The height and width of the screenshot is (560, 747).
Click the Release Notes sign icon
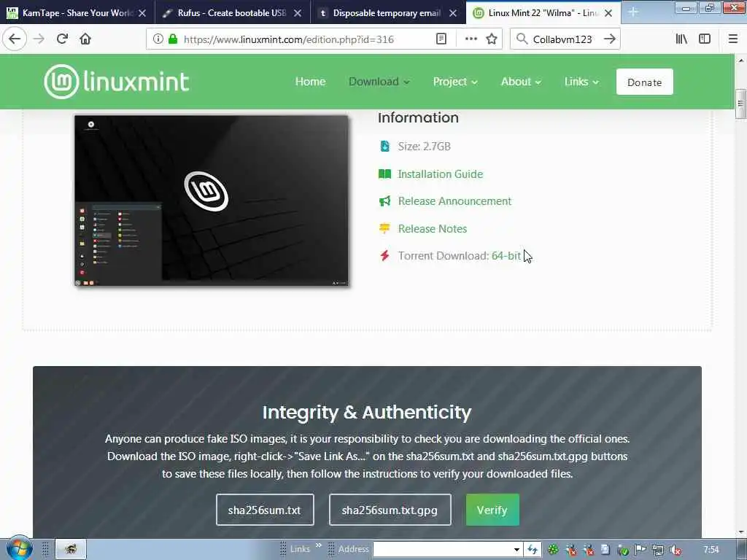384,228
